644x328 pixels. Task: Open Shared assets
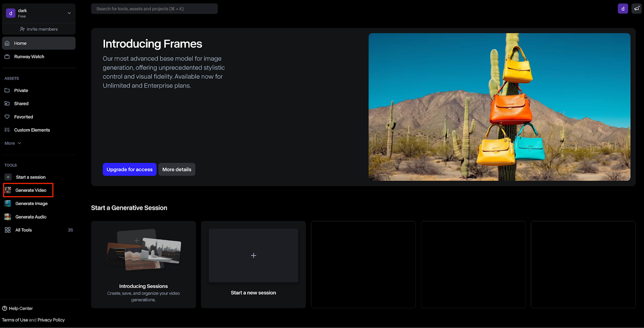21,104
